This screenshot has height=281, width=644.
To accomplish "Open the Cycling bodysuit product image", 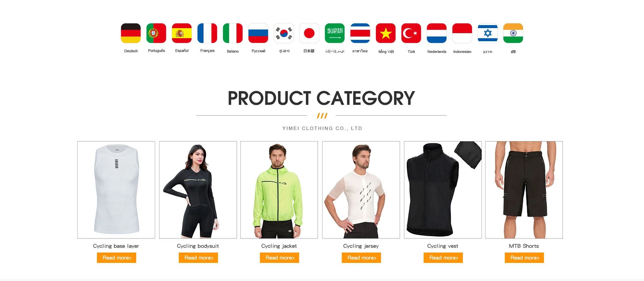I will (198, 190).
